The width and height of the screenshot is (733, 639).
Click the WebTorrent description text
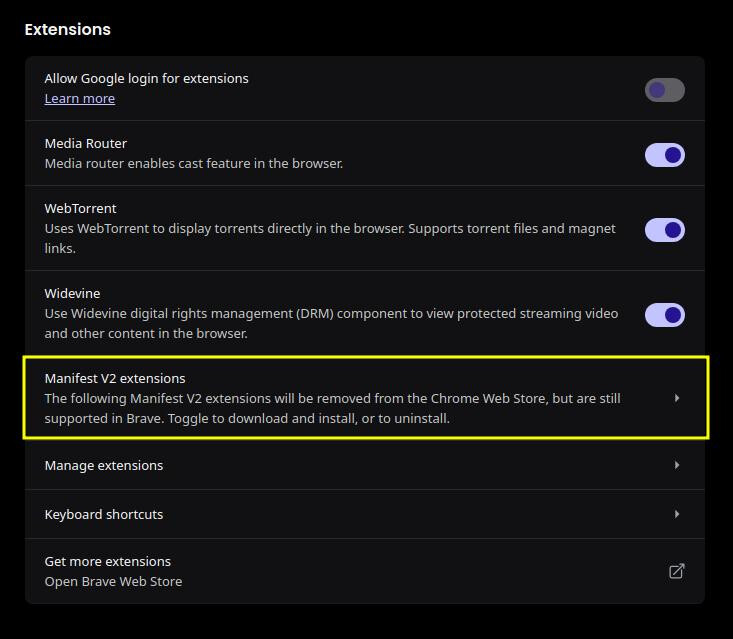[330, 238]
